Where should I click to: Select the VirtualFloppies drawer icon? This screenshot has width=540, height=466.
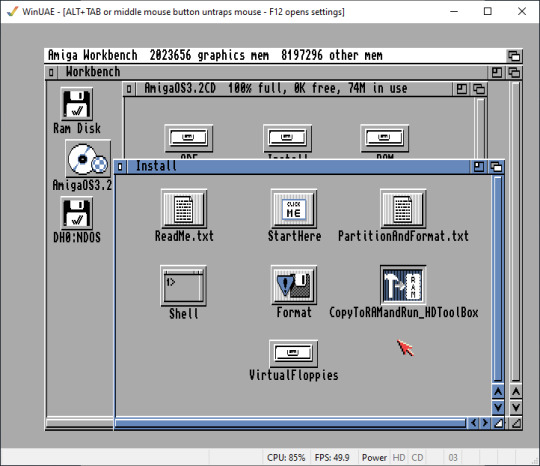point(293,353)
